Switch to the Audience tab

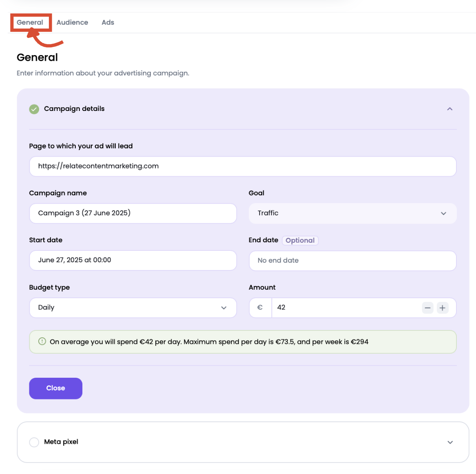72,22
